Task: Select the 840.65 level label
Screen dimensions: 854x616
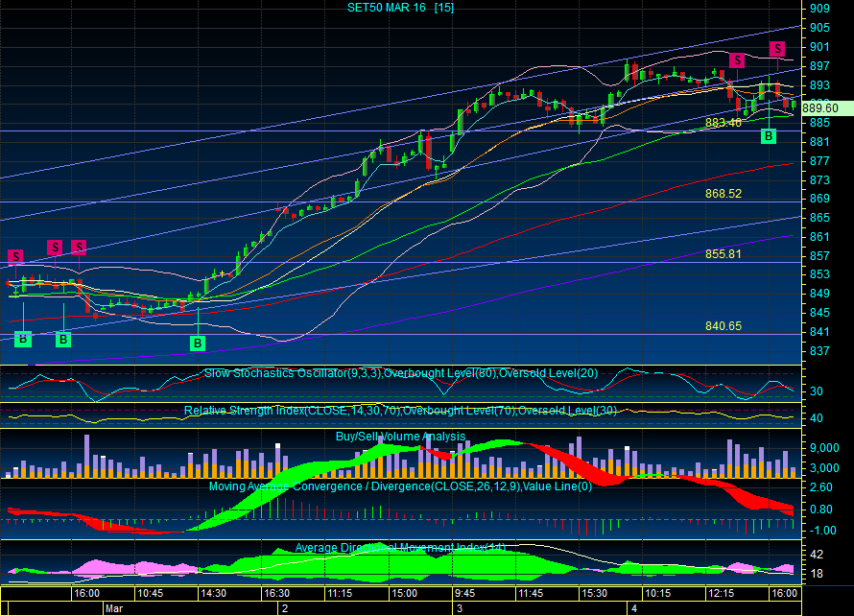Action: point(724,325)
